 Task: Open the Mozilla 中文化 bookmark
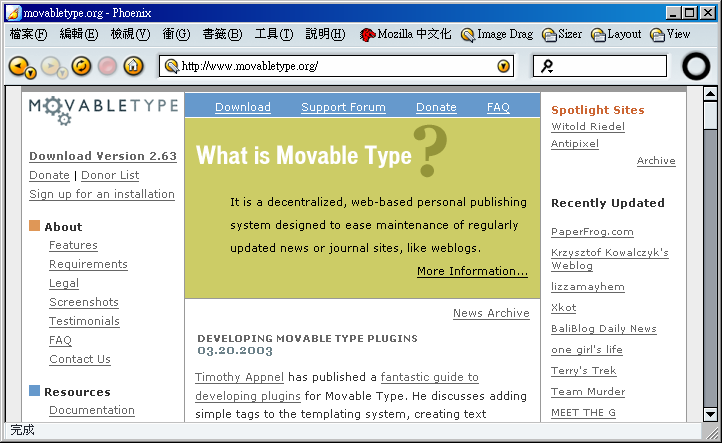click(x=405, y=34)
